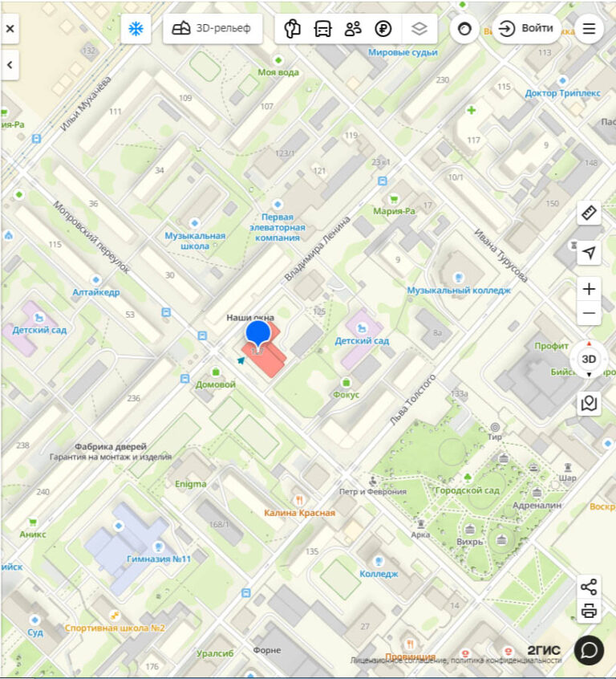Click bus stop icon on Владимира Ленина
Image resolution: width=616 pixels, height=679 pixels.
383,181
